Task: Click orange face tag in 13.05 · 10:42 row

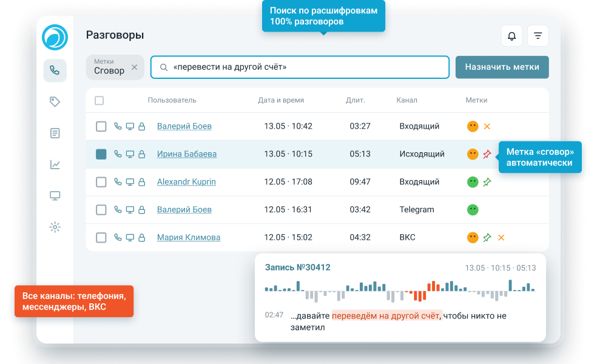Action: pos(473,126)
